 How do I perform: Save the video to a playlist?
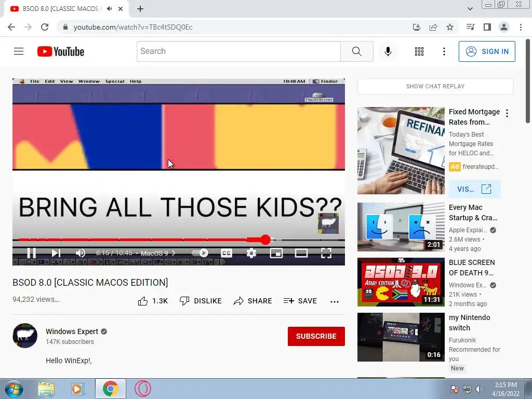300,301
